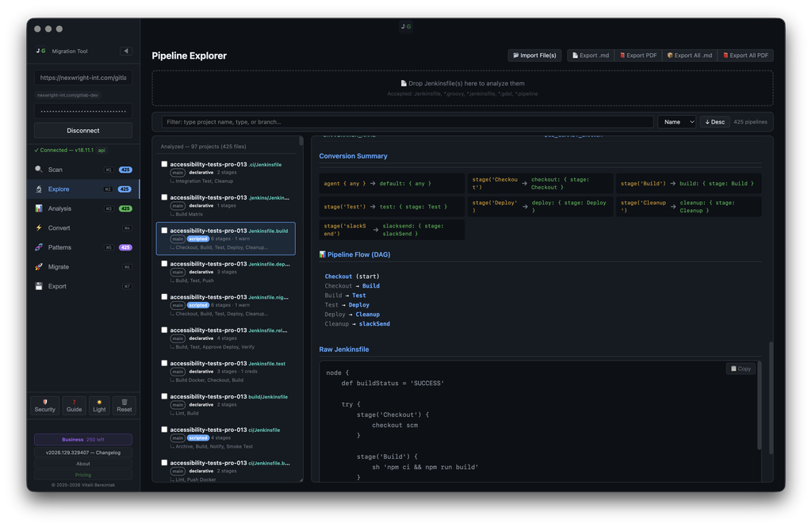Viewport: 812px width, 527px height.
Task: Click the api badge next to connection status
Action: (101, 150)
